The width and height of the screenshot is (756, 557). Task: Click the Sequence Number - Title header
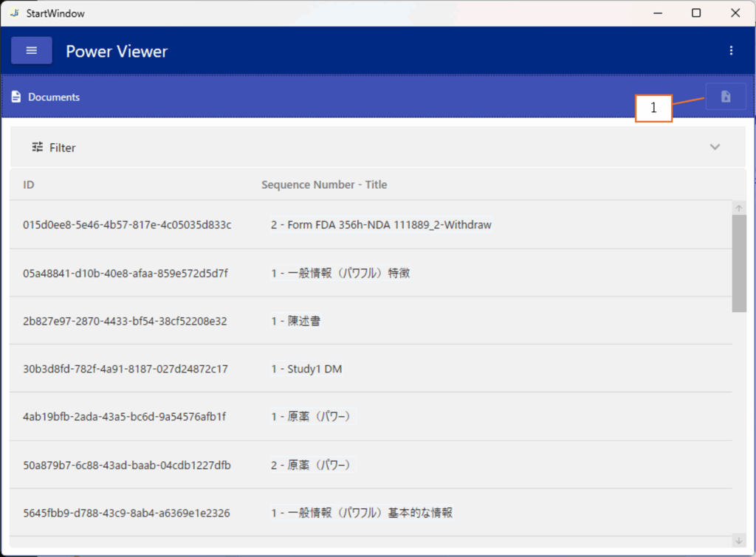324,184
